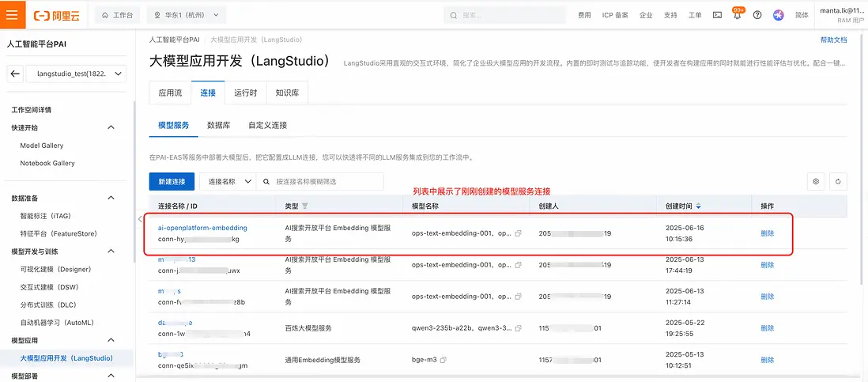
Task: Collapse the 模型部署 section
Action: (x=111, y=376)
